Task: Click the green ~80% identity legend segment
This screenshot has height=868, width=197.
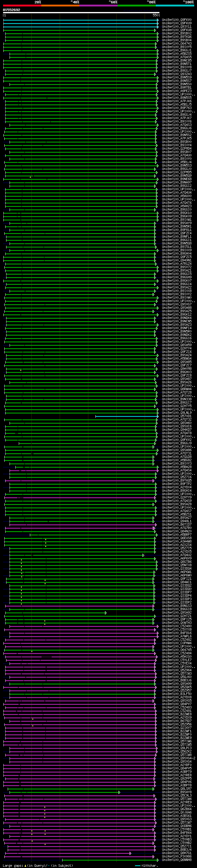Action: pyautogui.click(x=136, y=6)
